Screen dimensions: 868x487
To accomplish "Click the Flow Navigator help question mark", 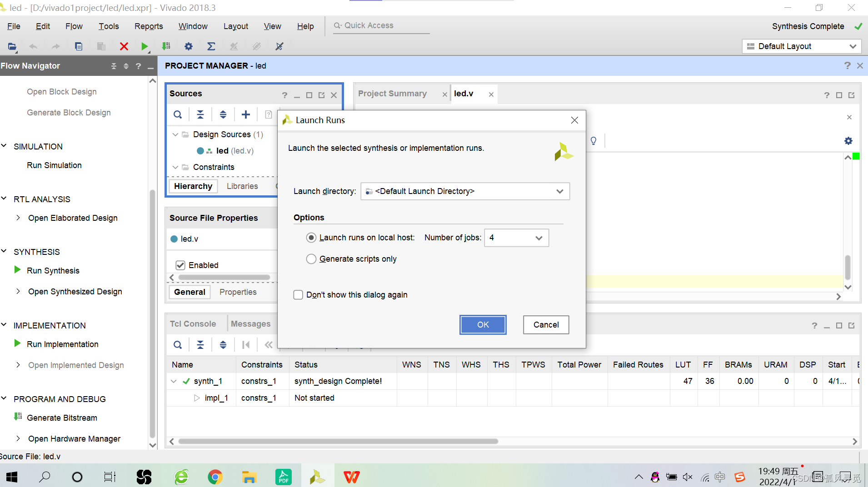I will click(138, 66).
